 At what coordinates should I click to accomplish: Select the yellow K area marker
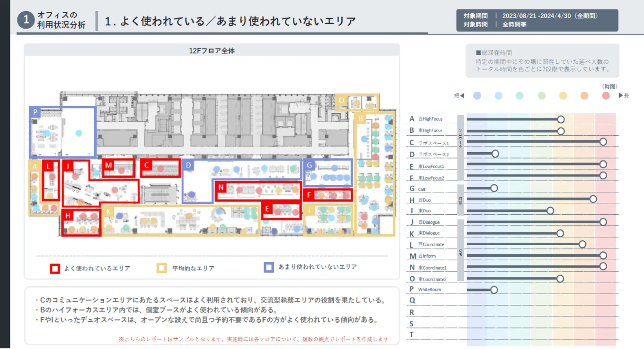109,212
